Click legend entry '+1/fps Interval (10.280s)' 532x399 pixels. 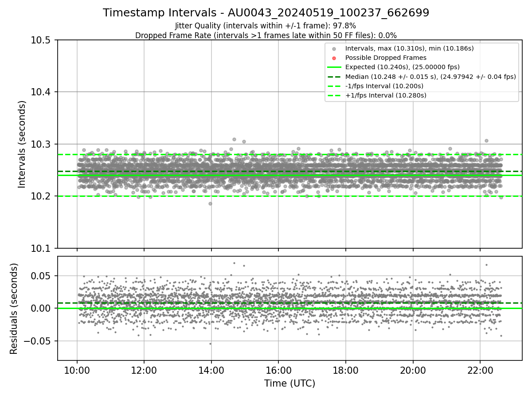click(386, 95)
